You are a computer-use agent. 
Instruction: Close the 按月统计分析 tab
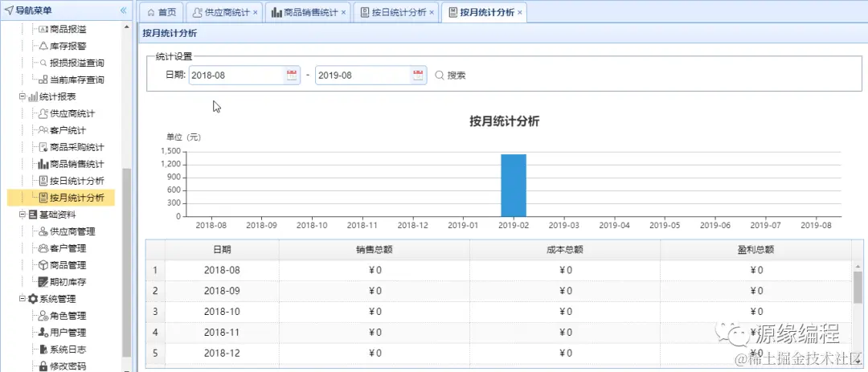click(x=520, y=12)
